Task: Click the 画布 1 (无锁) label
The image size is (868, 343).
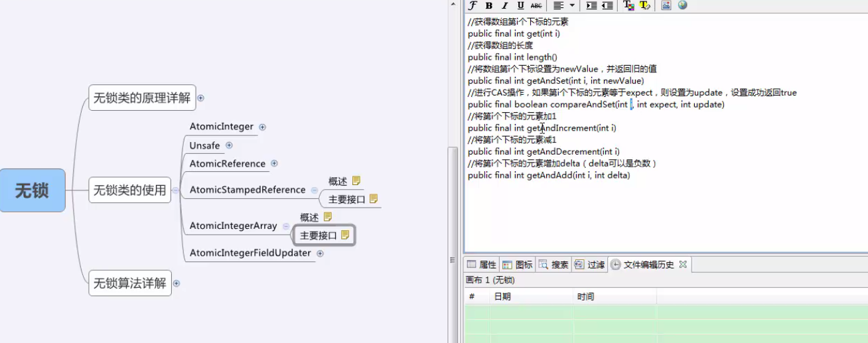Action: tap(490, 280)
